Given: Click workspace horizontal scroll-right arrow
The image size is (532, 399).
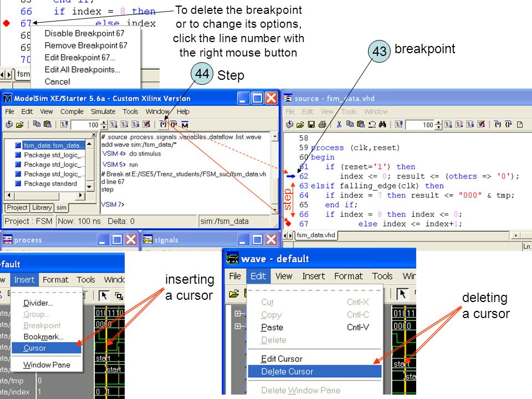Looking at the screenshot, I should click(x=80, y=196).
